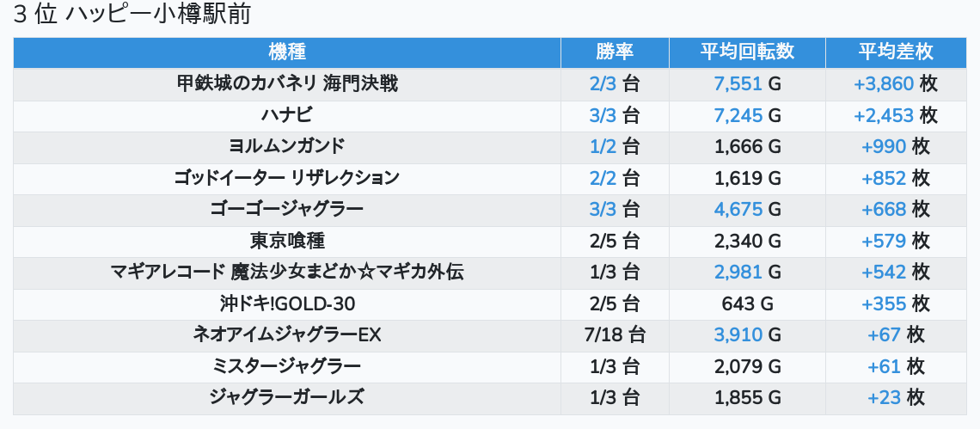Select the ヨルムンガンド row name
This screenshot has width=980, height=429.
(x=286, y=146)
